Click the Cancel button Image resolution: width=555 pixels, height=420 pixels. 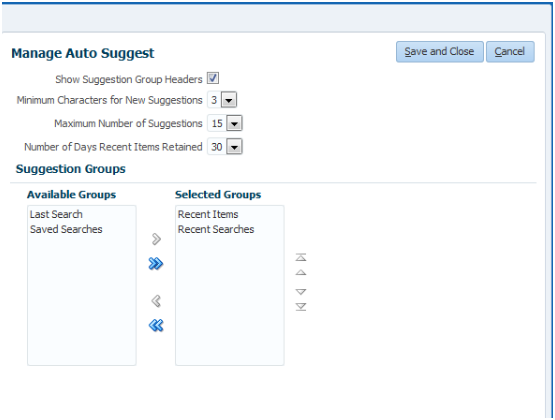tap(510, 52)
